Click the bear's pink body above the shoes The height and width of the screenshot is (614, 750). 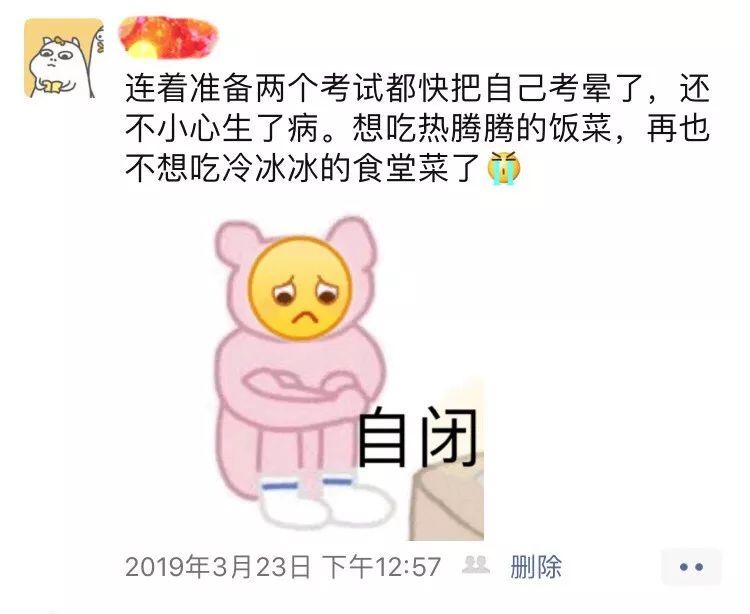tap(287, 445)
